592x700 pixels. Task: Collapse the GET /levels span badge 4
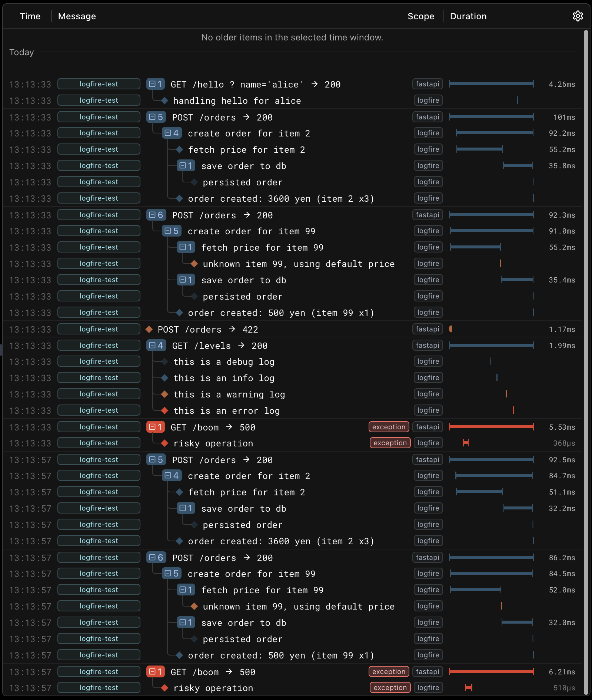pos(156,346)
